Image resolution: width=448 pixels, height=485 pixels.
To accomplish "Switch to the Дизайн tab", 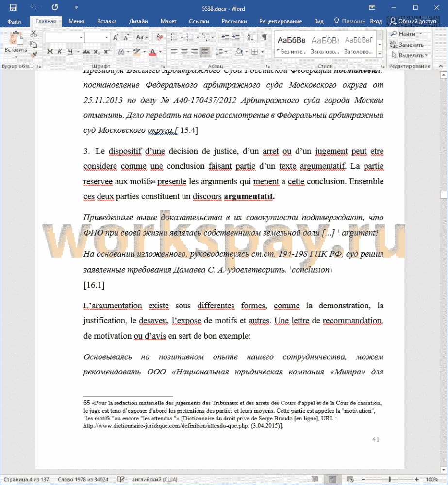I will tap(138, 21).
